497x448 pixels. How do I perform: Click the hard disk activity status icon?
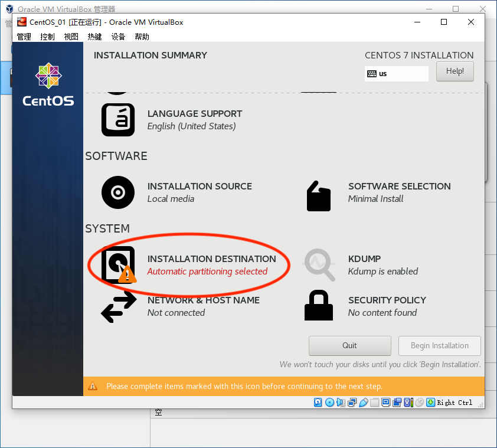click(x=318, y=403)
